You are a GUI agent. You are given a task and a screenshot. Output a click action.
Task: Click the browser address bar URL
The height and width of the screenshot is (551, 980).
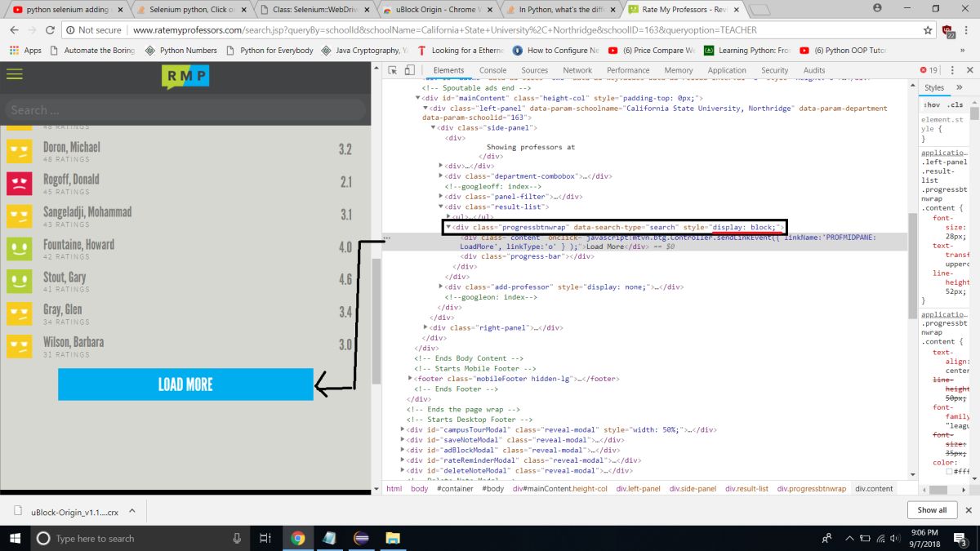445,30
